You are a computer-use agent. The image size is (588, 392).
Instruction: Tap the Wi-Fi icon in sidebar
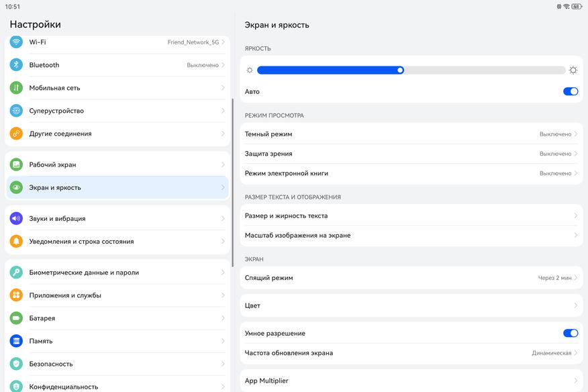point(16,42)
